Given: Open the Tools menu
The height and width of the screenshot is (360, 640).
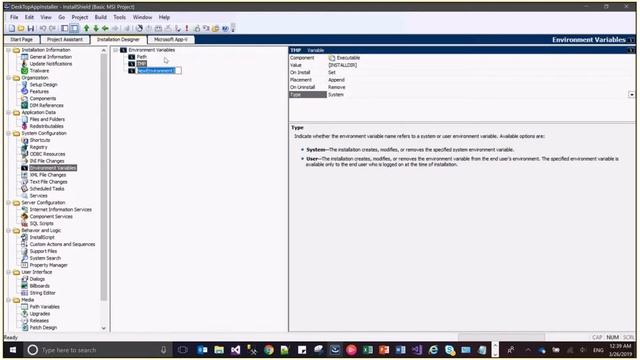Looking at the screenshot, I should pyautogui.click(x=119, y=17).
